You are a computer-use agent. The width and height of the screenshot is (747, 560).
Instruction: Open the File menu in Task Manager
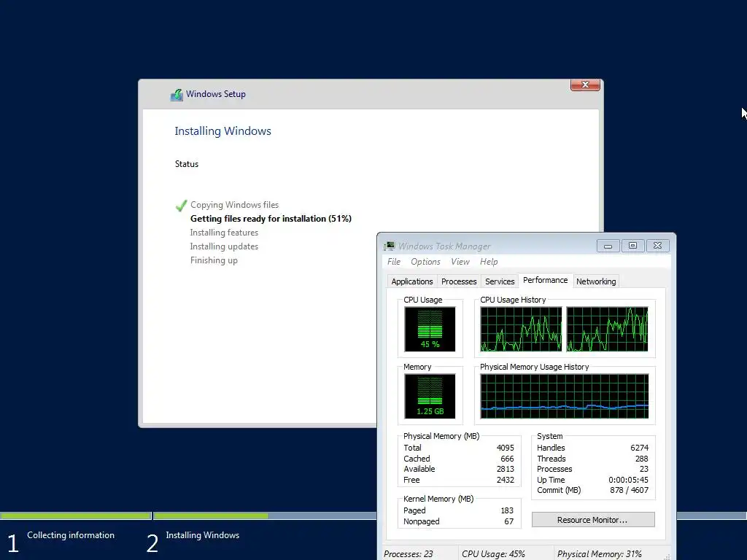click(394, 262)
